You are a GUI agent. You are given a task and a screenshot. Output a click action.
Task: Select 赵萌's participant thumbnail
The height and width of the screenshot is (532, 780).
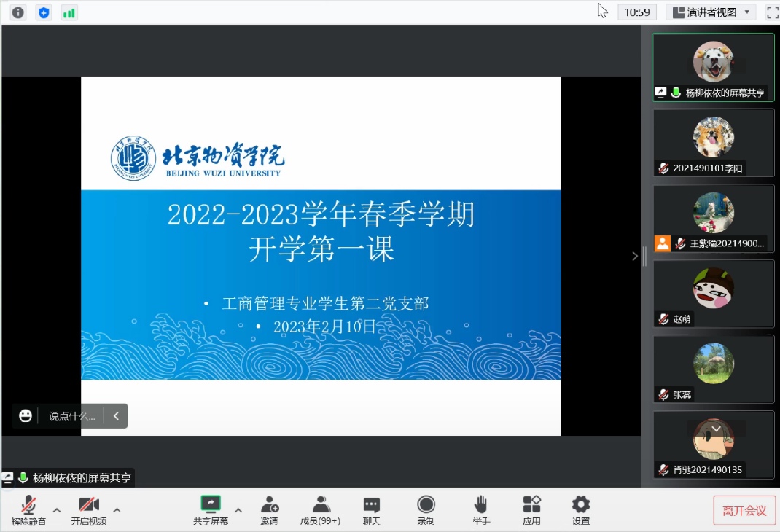(x=713, y=293)
